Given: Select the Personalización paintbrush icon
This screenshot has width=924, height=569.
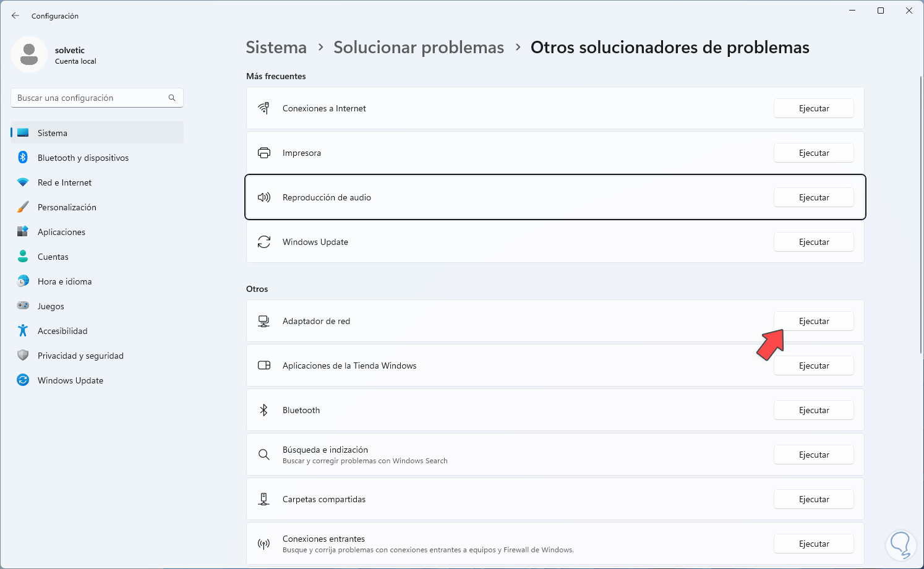Looking at the screenshot, I should [23, 207].
